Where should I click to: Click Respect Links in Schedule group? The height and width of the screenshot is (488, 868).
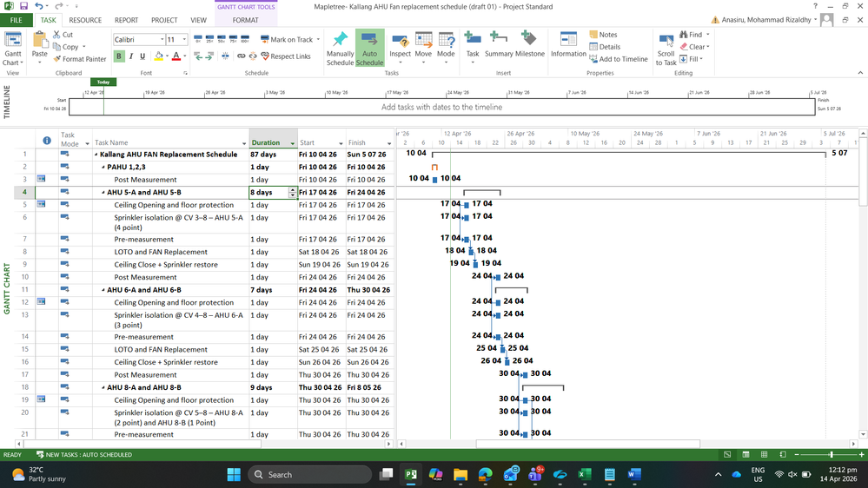click(x=286, y=56)
